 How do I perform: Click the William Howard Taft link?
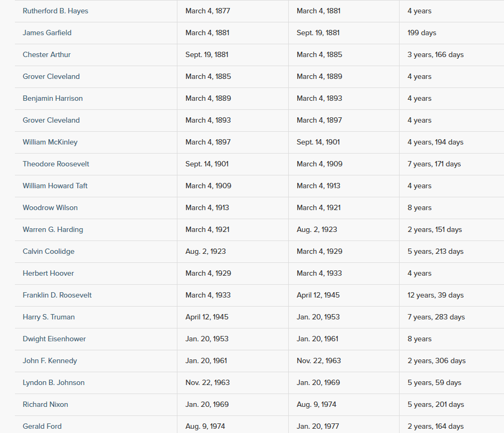pyautogui.click(x=55, y=186)
